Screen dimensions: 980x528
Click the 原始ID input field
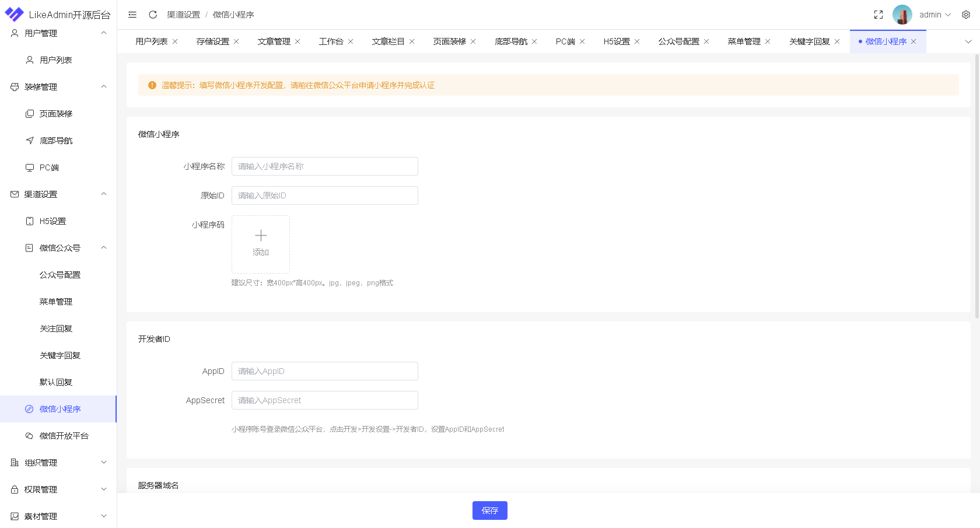[325, 195]
